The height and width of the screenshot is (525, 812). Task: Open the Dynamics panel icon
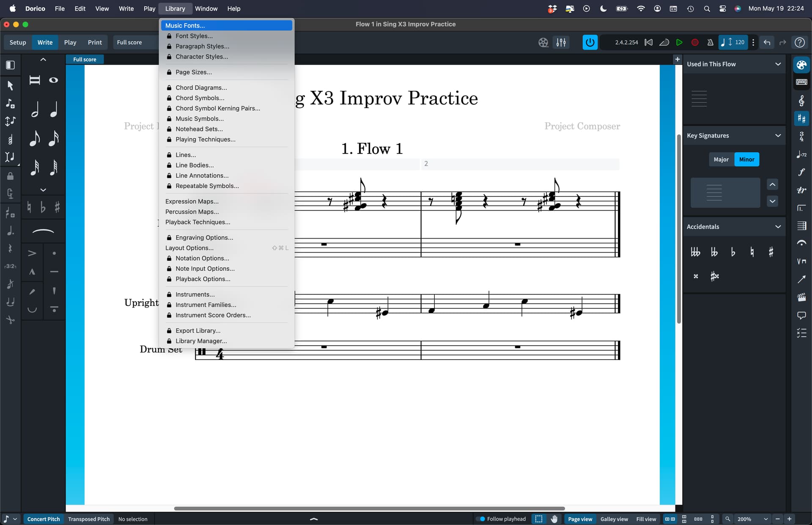[x=801, y=172]
